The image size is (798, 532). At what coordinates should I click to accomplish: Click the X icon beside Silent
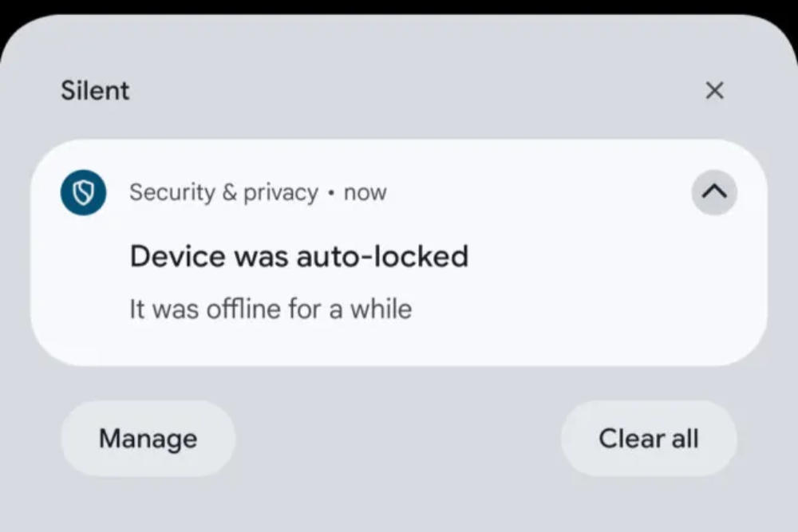(x=714, y=91)
